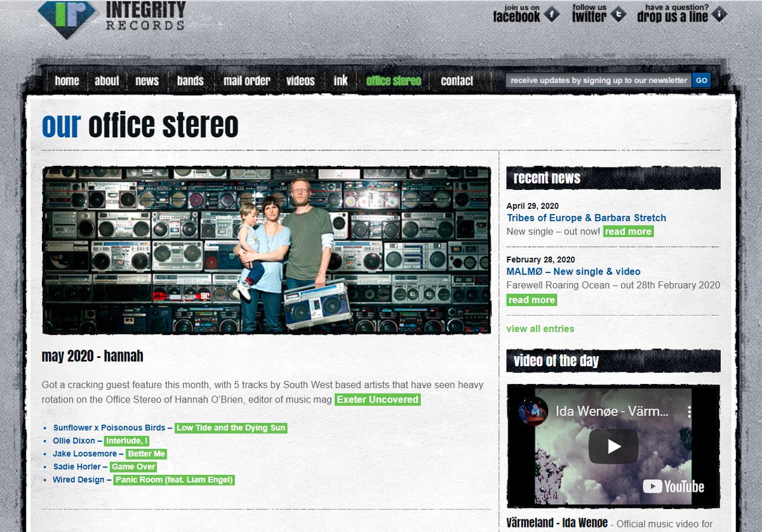Open the Game Over track link
The width and height of the screenshot is (762, 532).
pos(133,467)
